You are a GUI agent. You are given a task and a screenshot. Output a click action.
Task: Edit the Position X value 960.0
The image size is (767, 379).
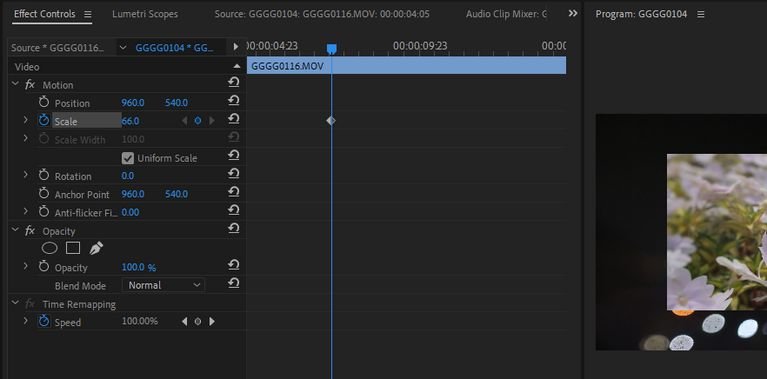click(x=133, y=103)
